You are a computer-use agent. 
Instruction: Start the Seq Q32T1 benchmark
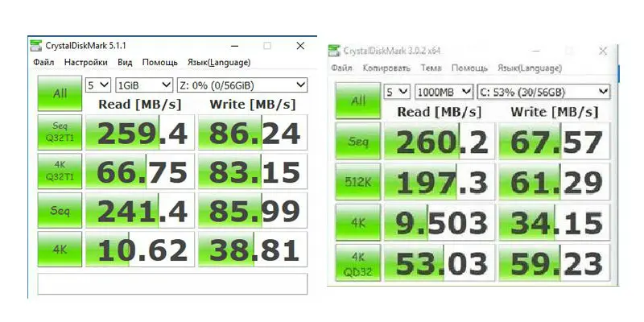click(60, 132)
